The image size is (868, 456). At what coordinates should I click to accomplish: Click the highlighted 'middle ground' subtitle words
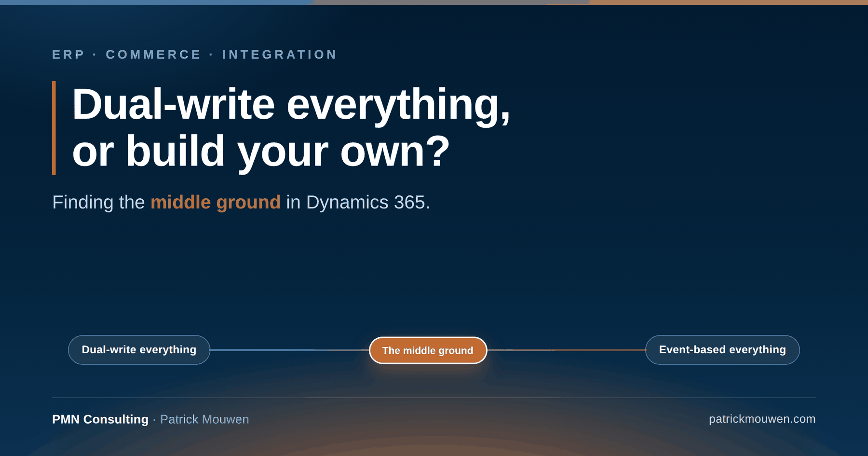point(216,202)
